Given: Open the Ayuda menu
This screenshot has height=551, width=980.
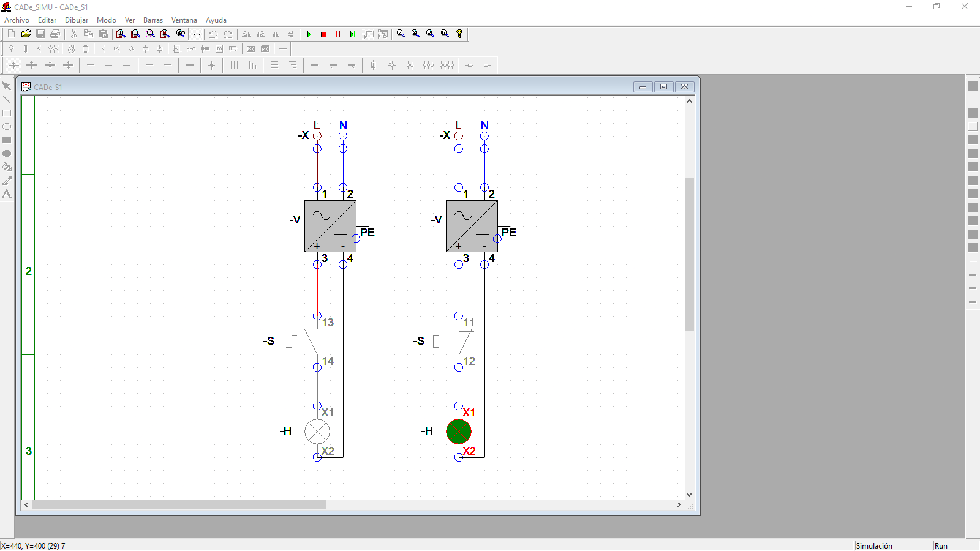Looking at the screenshot, I should (x=216, y=20).
